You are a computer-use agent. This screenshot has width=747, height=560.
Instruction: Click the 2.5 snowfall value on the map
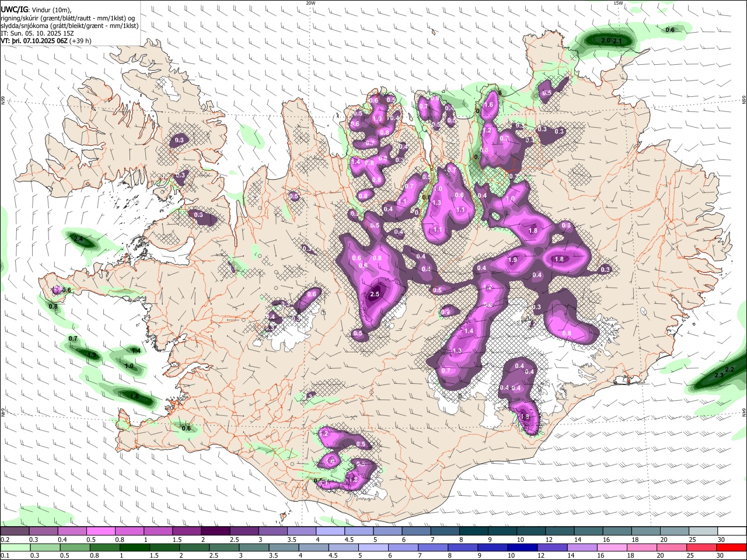pos(375,295)
